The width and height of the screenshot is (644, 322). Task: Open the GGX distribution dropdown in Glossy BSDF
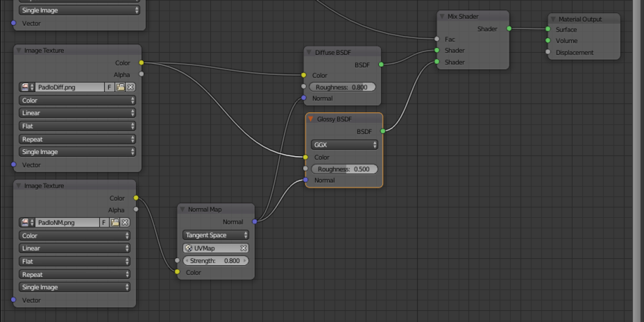(344, 145)
